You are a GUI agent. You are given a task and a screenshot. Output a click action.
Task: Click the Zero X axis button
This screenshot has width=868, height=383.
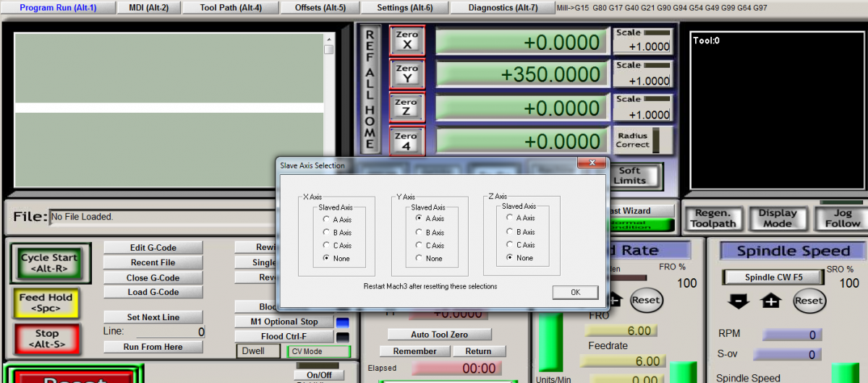tap(407, 40)
